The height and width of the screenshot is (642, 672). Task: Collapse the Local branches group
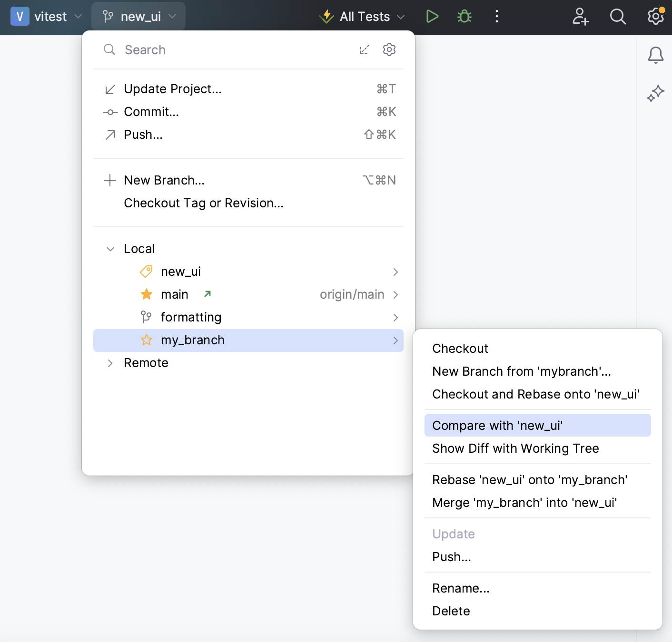[x=110, y=249]
